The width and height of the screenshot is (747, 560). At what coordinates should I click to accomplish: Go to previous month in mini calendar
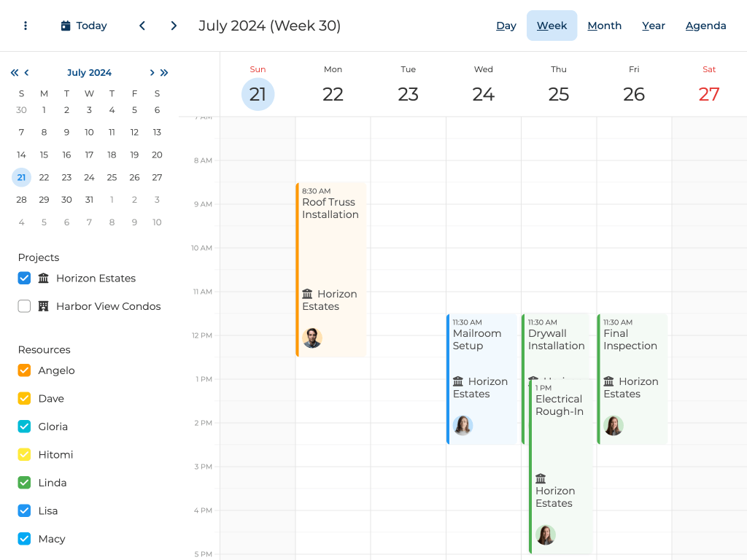(x=27, y=73)
